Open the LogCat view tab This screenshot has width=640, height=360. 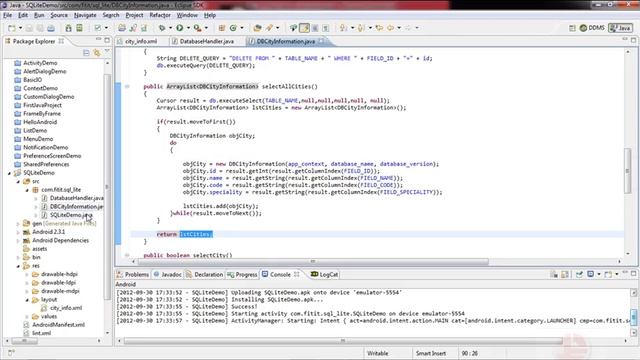[325, 275]
